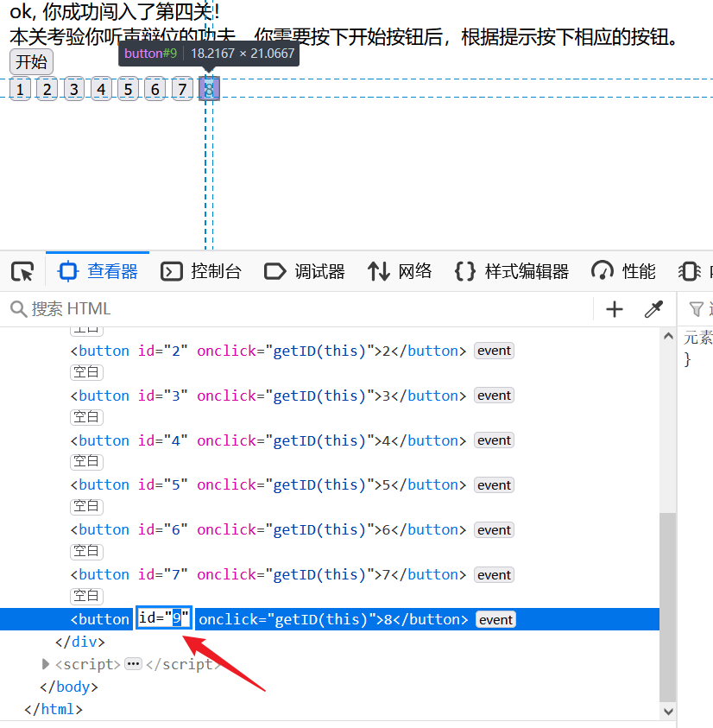Click the add new node plus icon

614,309
